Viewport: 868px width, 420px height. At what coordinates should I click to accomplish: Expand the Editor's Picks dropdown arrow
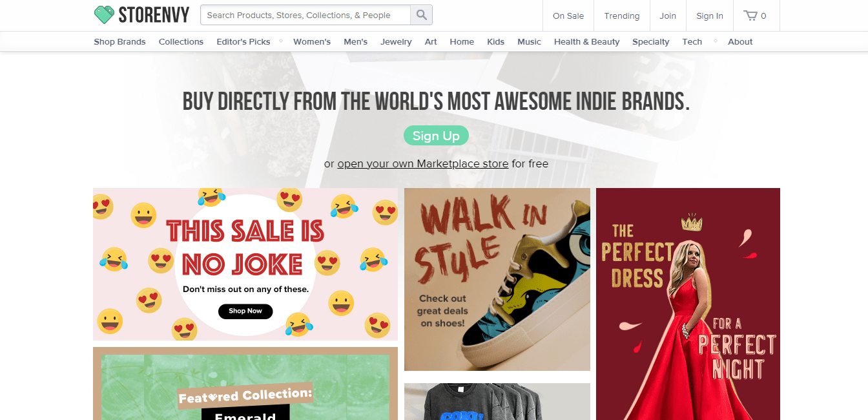click(x=280, y=40)
